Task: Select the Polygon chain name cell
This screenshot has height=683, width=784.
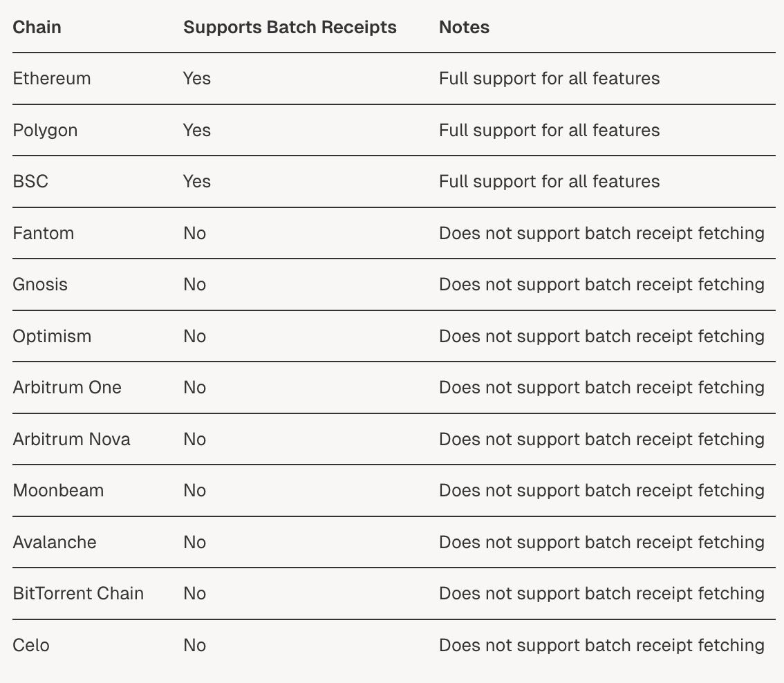Action: [45, 131]
